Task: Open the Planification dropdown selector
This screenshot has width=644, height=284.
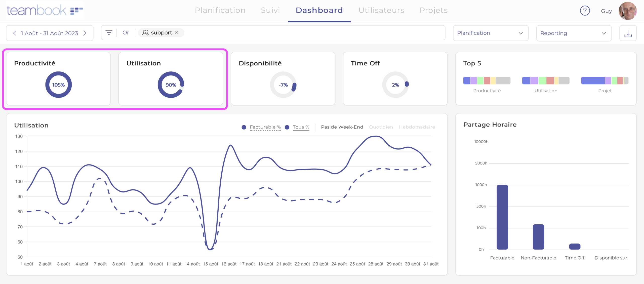Action: (x=490, y=33)
